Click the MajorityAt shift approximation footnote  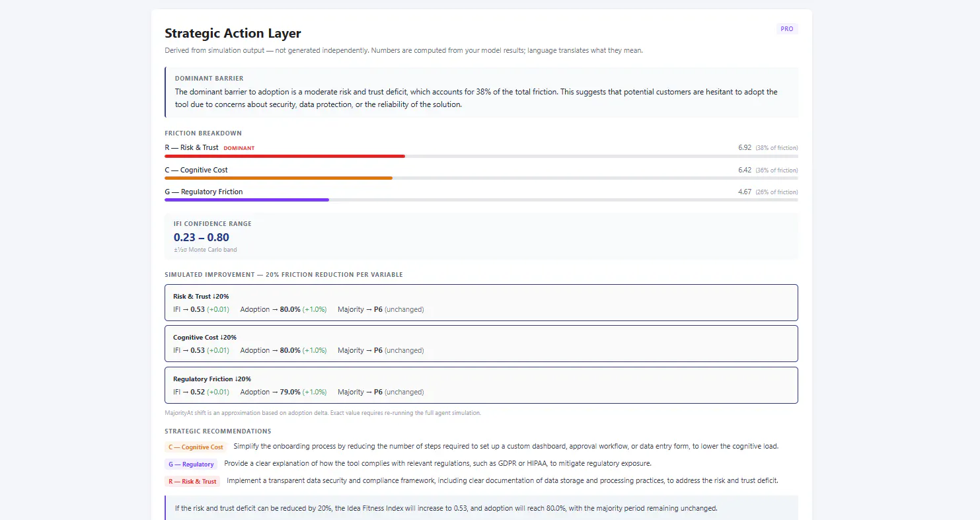coord(322,413)
